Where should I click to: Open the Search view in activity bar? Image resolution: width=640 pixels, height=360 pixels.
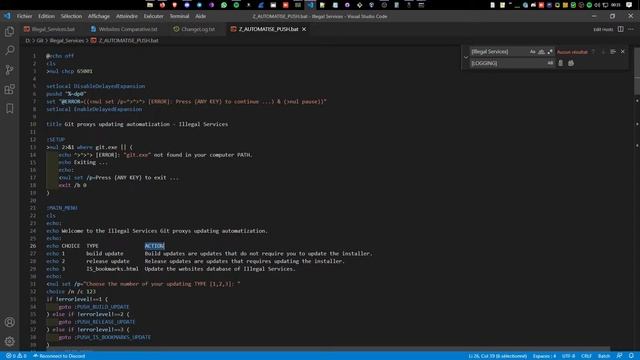pos(9,50)
